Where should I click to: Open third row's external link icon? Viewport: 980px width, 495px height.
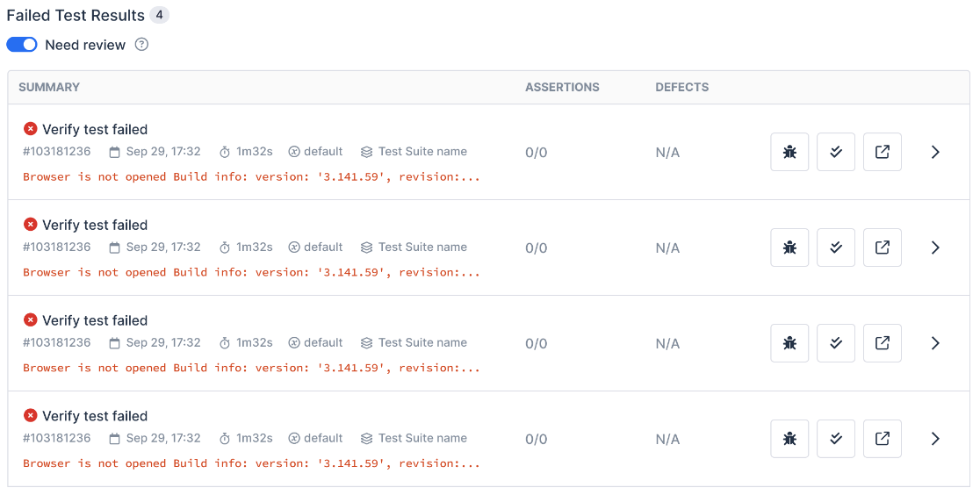(x=883, y=343)
